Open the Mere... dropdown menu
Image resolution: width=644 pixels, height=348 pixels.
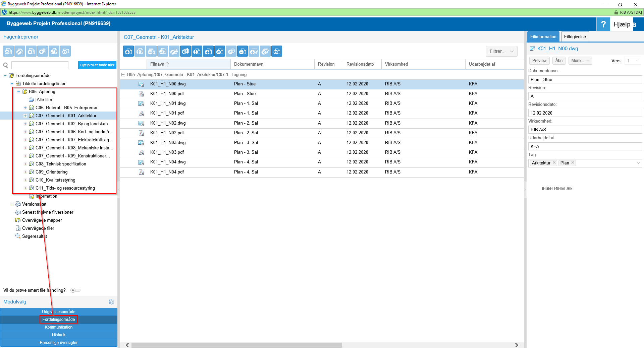580,61
